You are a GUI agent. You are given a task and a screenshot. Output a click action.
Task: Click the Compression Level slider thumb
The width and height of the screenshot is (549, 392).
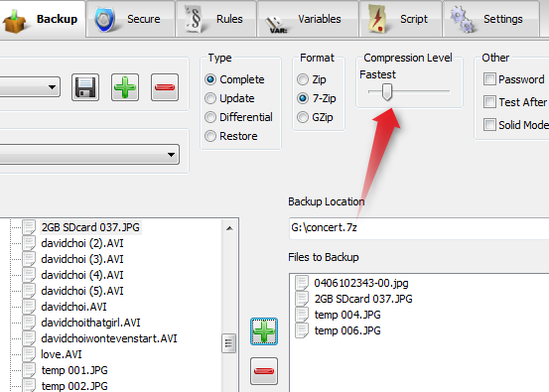tap(387, 92)
